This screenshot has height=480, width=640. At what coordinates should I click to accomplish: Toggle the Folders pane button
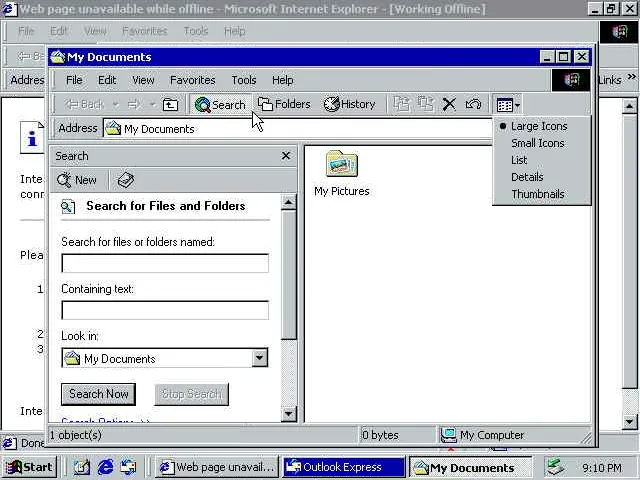coord(284,104)
